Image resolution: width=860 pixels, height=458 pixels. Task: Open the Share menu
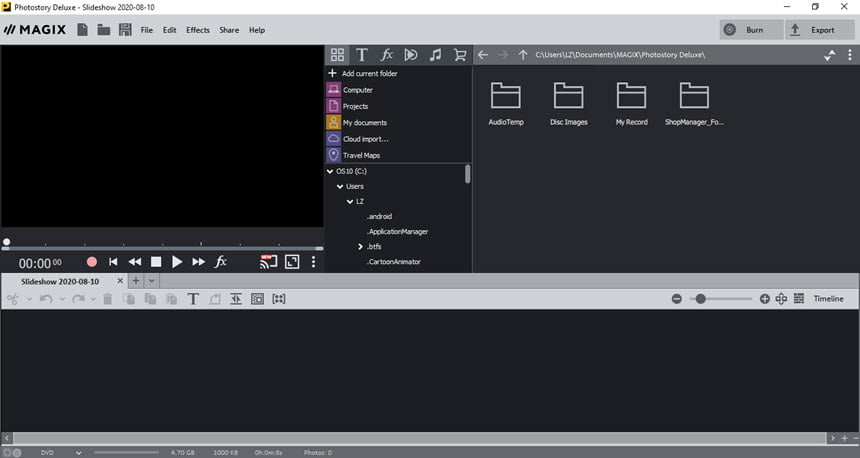coord(229,30)
